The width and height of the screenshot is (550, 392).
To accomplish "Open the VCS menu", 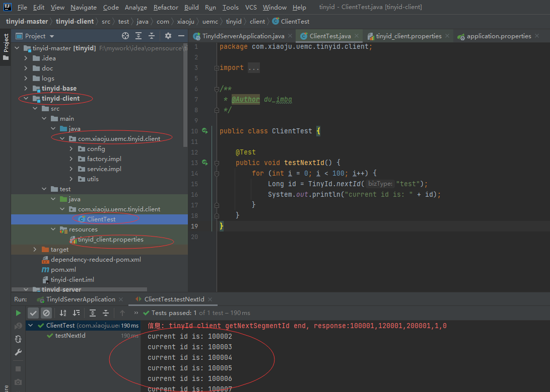I will (251, 8).
